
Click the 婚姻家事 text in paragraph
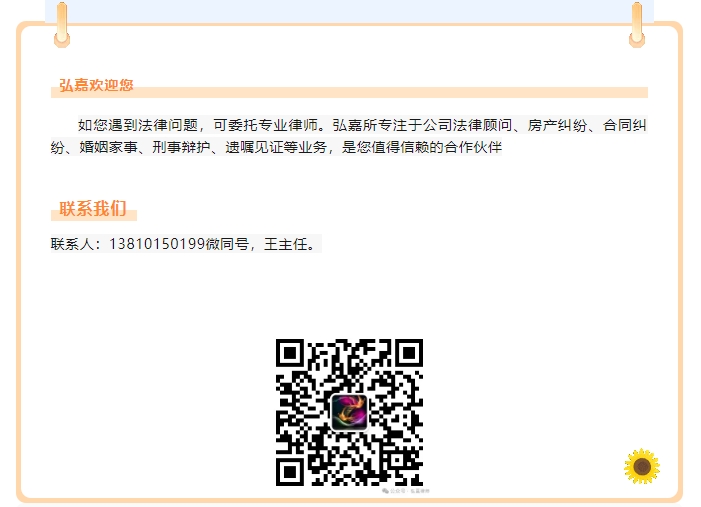pyautogui.click(x=109, y=147)
